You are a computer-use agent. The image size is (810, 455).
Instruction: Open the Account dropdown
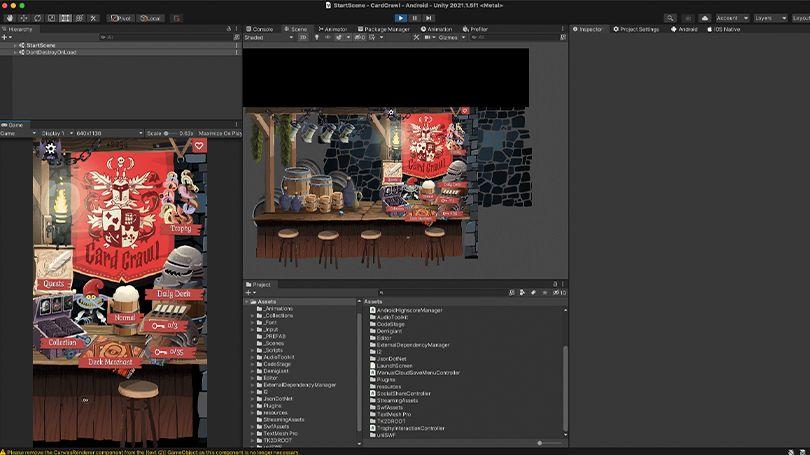pos(732,18)
